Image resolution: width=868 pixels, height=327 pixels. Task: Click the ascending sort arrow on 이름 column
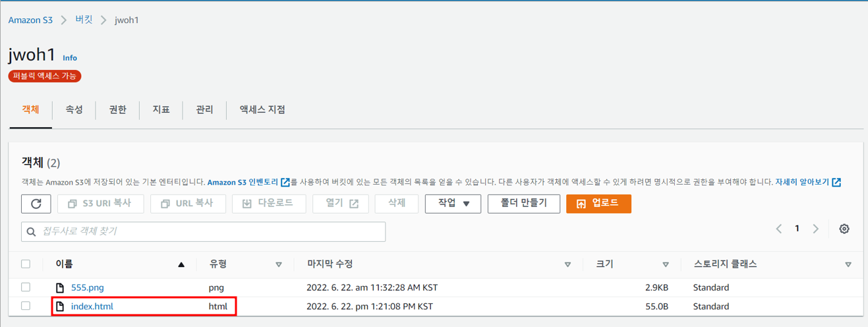(x=181, y=264)
